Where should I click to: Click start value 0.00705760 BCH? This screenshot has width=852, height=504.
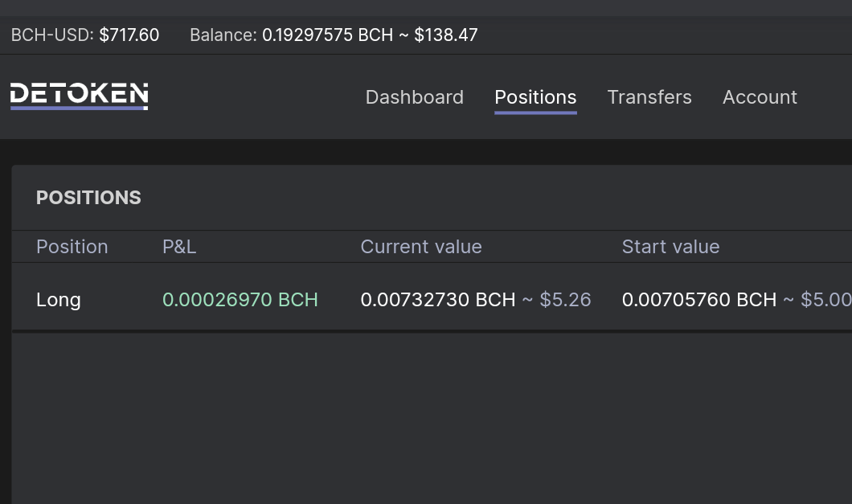[699, 300]
